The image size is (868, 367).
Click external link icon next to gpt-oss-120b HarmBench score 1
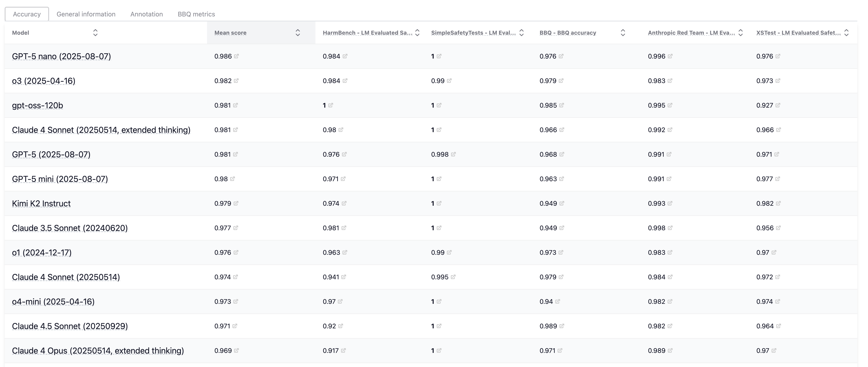pyautogui.click(x=330, y=105)
